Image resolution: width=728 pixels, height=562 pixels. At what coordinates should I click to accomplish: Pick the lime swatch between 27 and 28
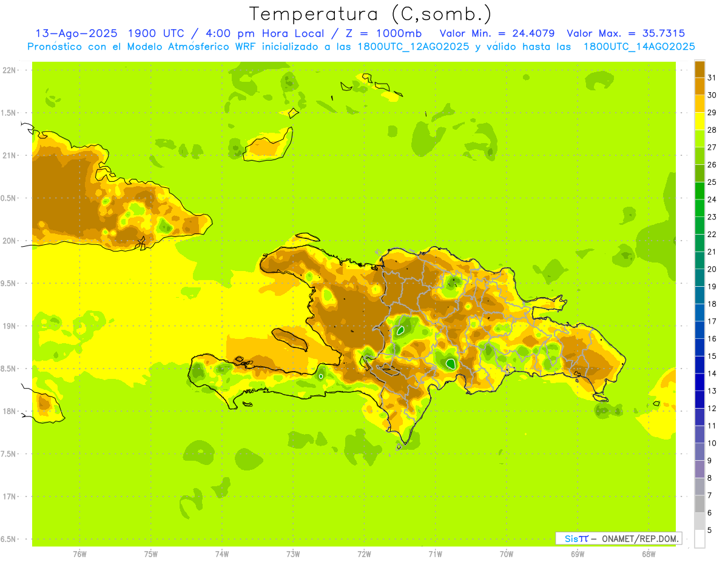(x=699, y=138)
